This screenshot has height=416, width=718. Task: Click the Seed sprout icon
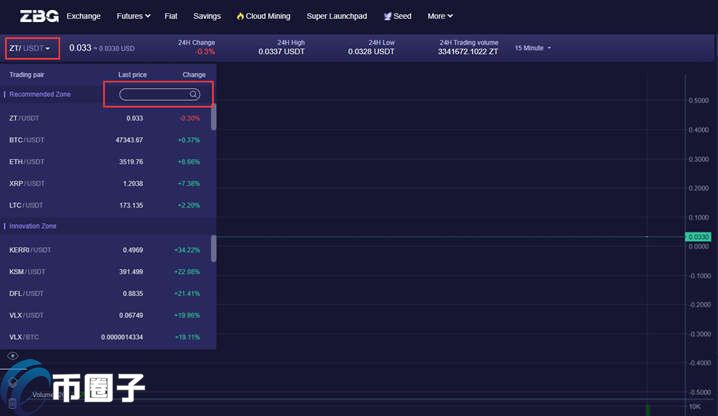387,16
